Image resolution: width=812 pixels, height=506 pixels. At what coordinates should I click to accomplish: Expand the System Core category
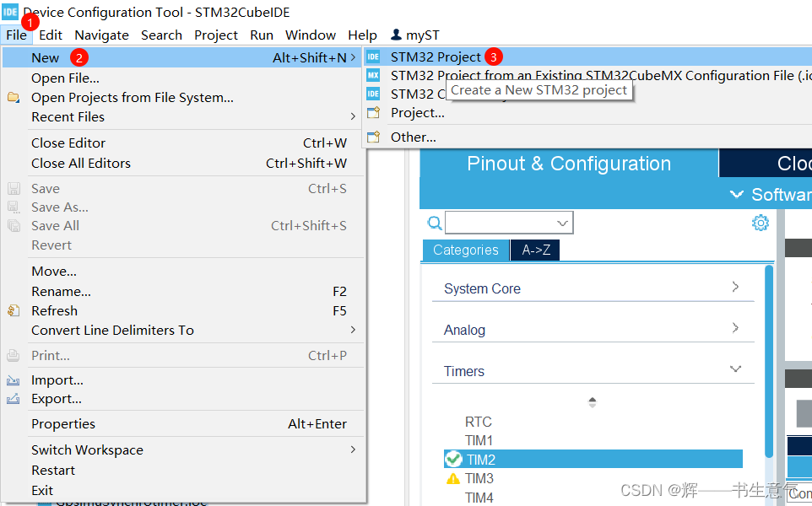coord(593,288)
